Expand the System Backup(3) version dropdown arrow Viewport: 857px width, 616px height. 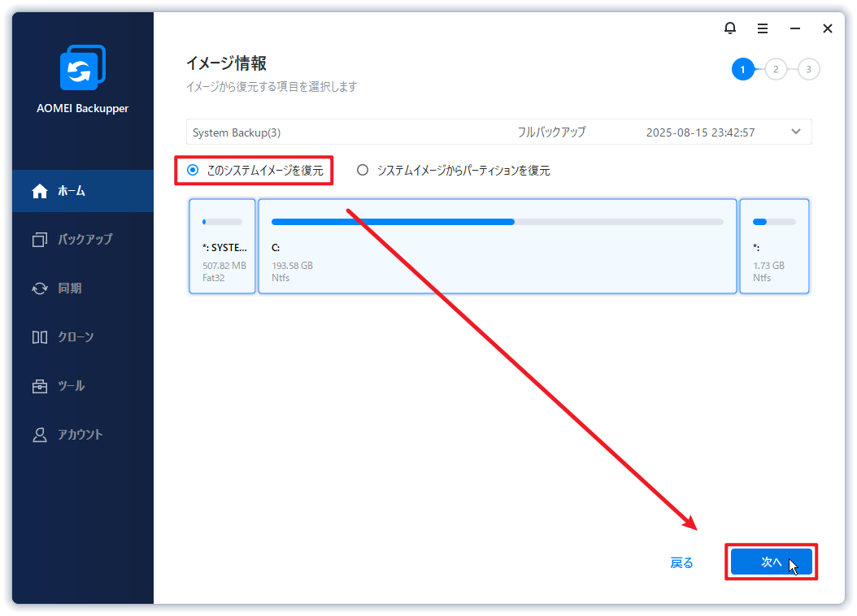tap(796, 132)
